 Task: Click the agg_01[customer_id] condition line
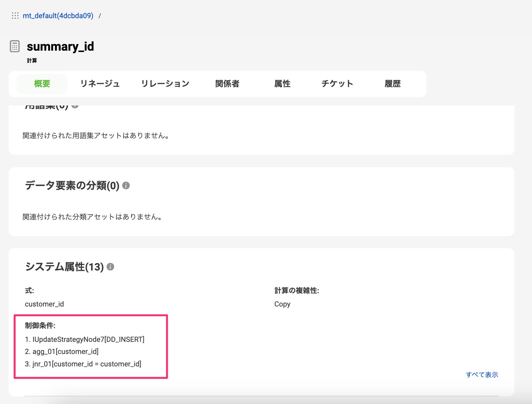tap(62, 351)
